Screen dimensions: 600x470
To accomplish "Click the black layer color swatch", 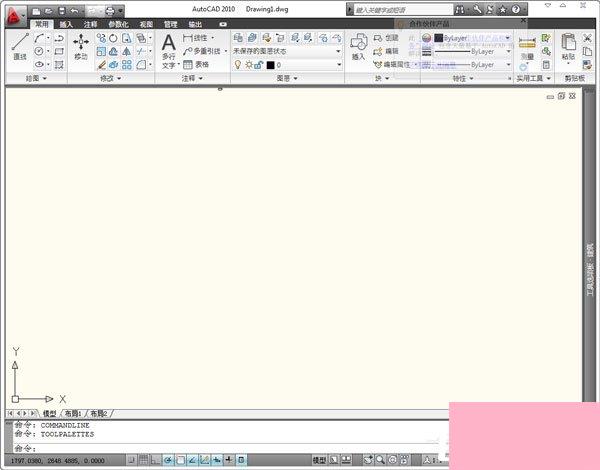I will tap(271, 65).
